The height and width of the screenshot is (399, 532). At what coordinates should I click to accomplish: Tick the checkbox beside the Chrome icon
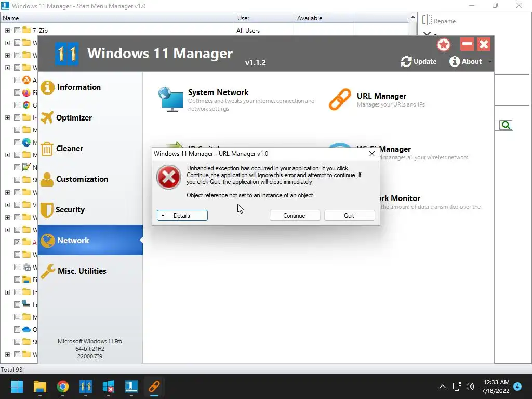click(x=17, y=105)
